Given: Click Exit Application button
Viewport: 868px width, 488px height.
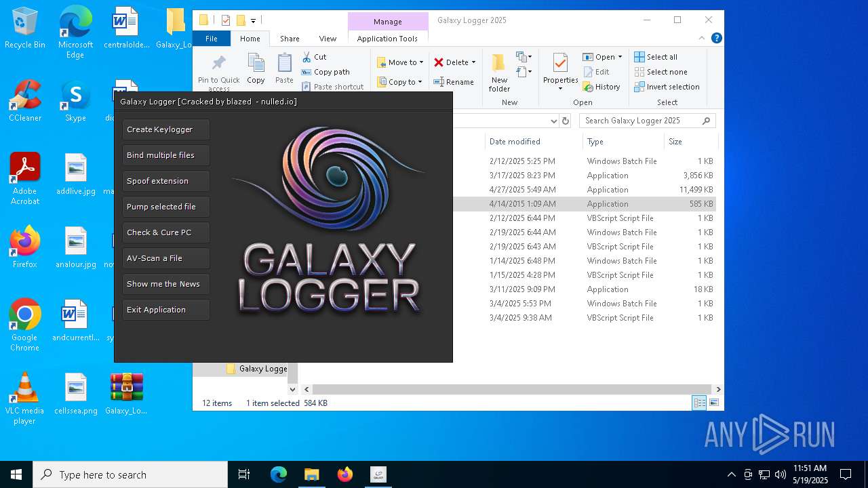Looking at the screenshot, I should [165, 310].
